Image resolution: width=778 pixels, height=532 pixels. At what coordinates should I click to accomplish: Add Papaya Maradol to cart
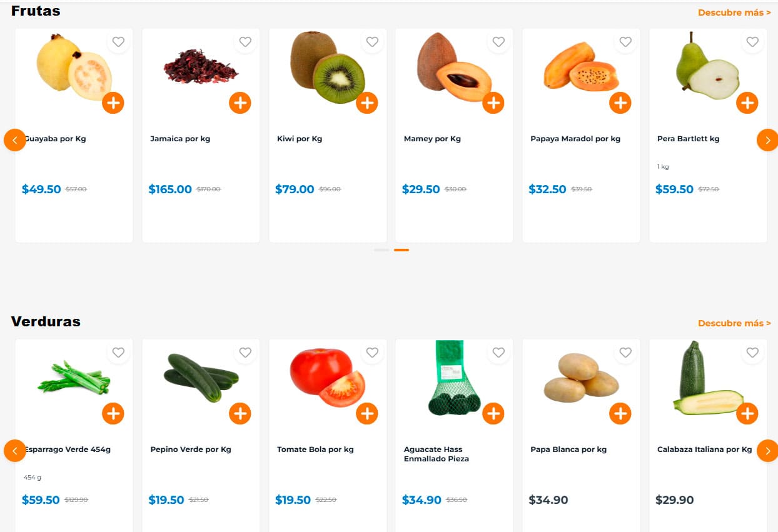620,103
